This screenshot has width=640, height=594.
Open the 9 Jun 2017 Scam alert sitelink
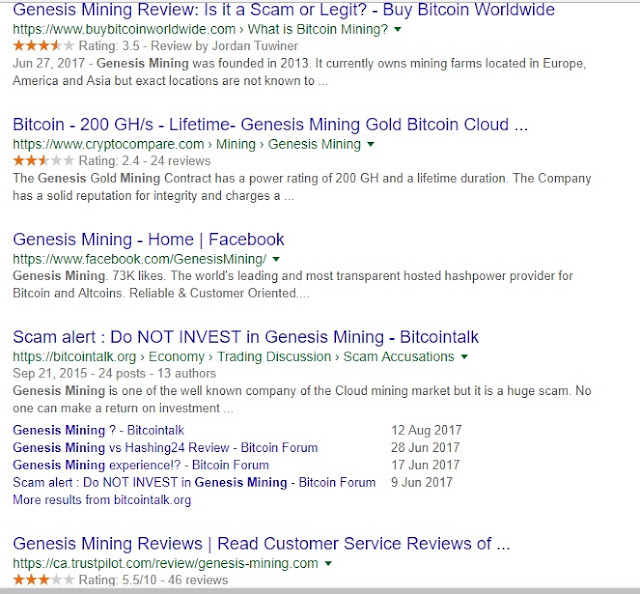point(194,483)
